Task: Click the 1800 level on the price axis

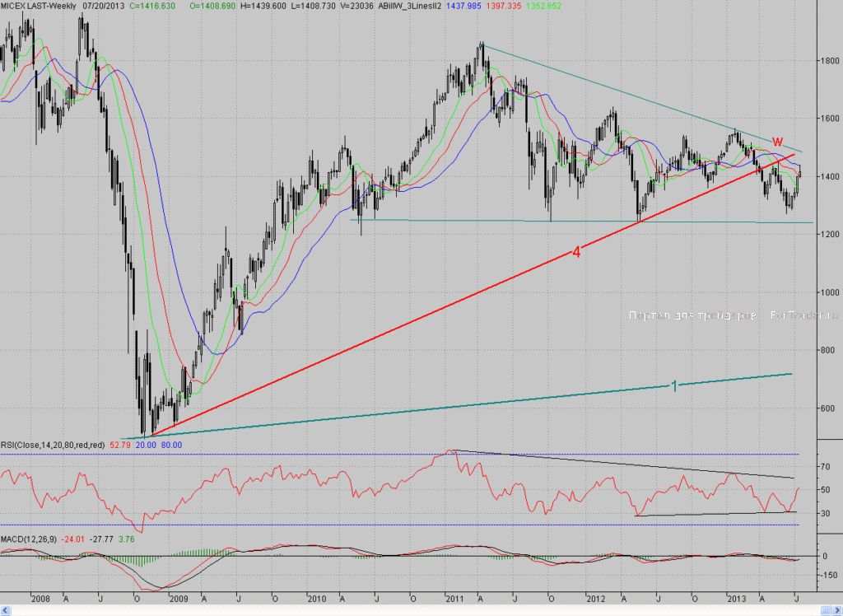Action: click(830, 61)
